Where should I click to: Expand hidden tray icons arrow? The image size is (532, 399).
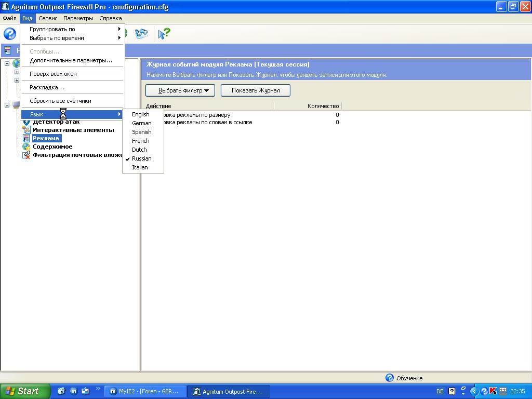click(474, 391)
